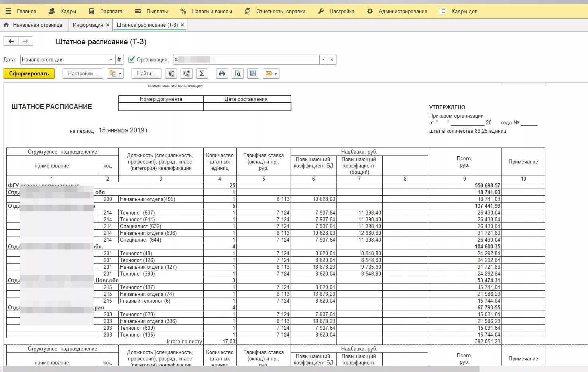Select the period text 15 января 2019 г.
The height and width of the screenshot is (372, 588).
[124, 130]
